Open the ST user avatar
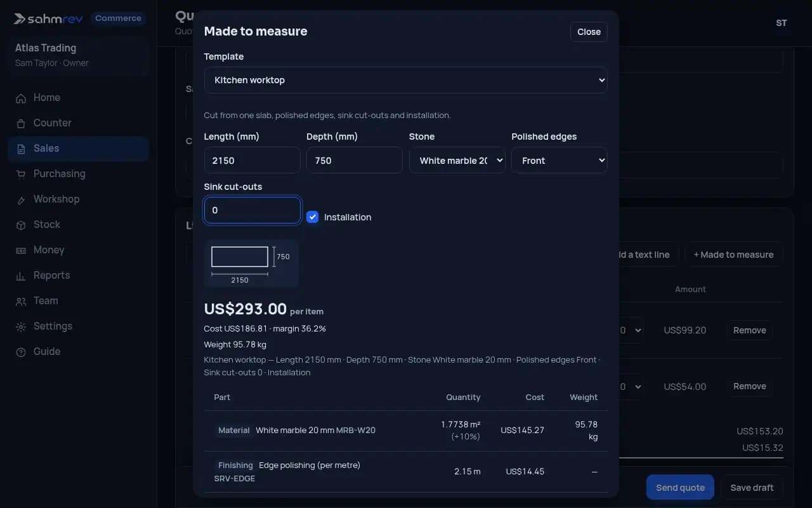 (782, 23)
